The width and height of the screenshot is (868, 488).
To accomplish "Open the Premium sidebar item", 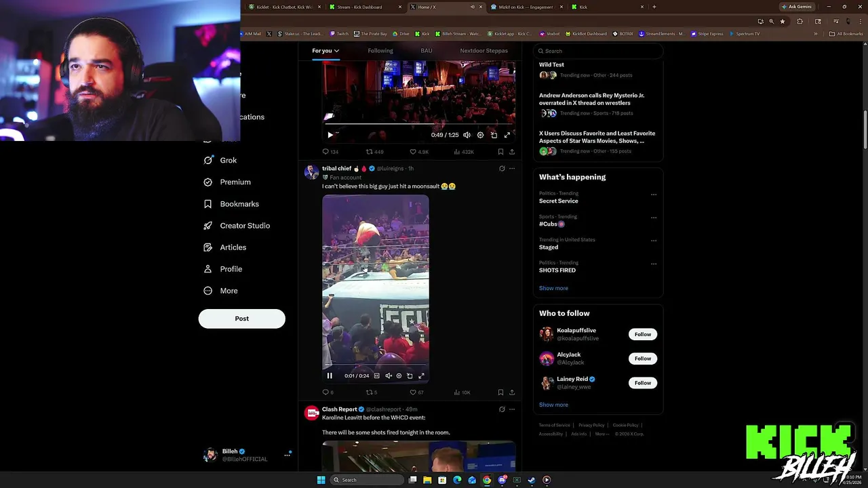I will tap(227, 182).
